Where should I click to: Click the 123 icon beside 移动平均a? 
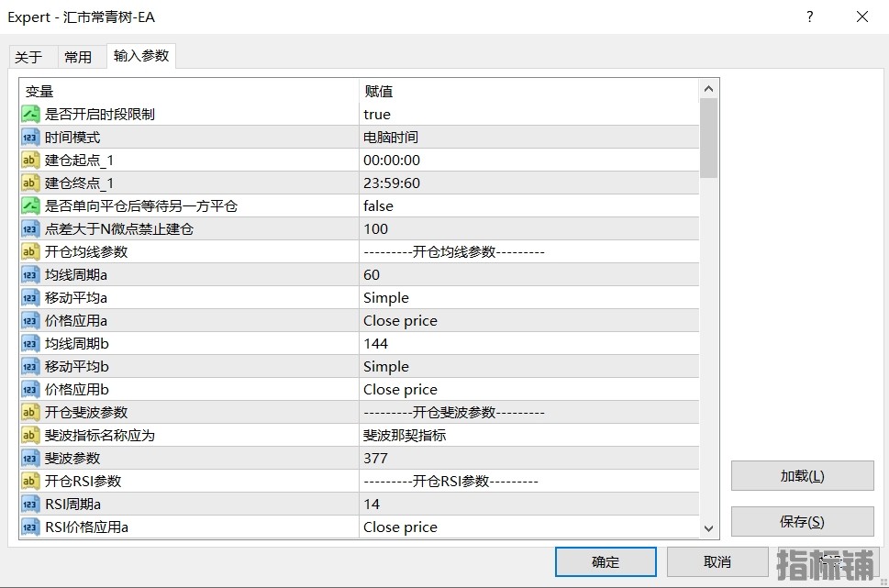click(30, 298)
